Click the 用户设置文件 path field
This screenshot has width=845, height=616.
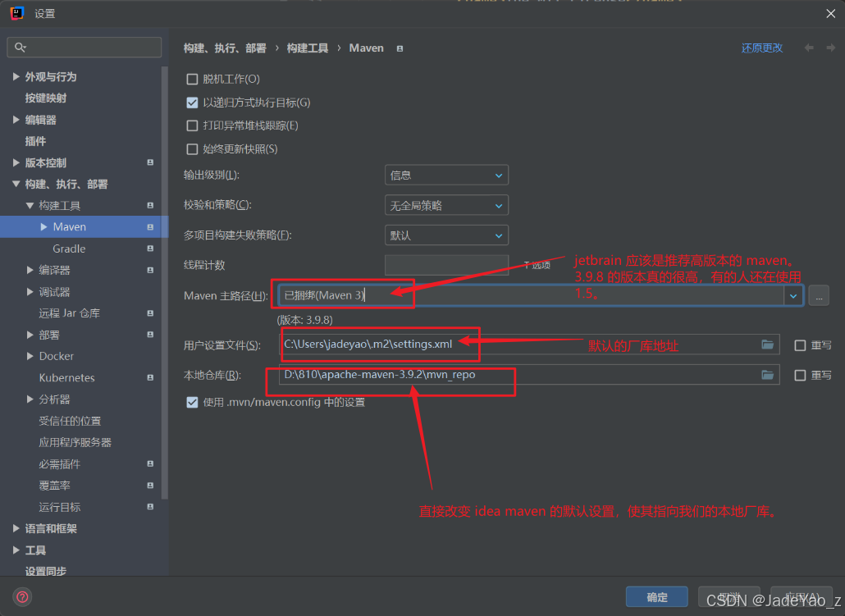click(x=529, y=345)
